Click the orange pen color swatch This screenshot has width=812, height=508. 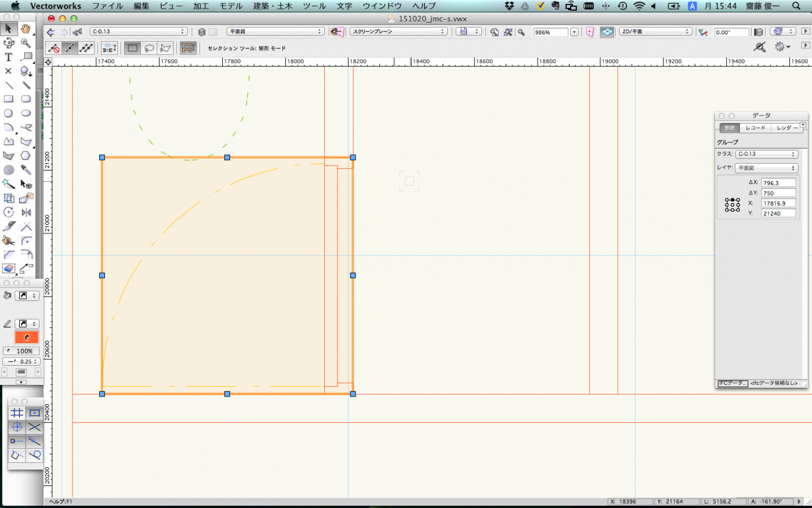pos(26,337)
